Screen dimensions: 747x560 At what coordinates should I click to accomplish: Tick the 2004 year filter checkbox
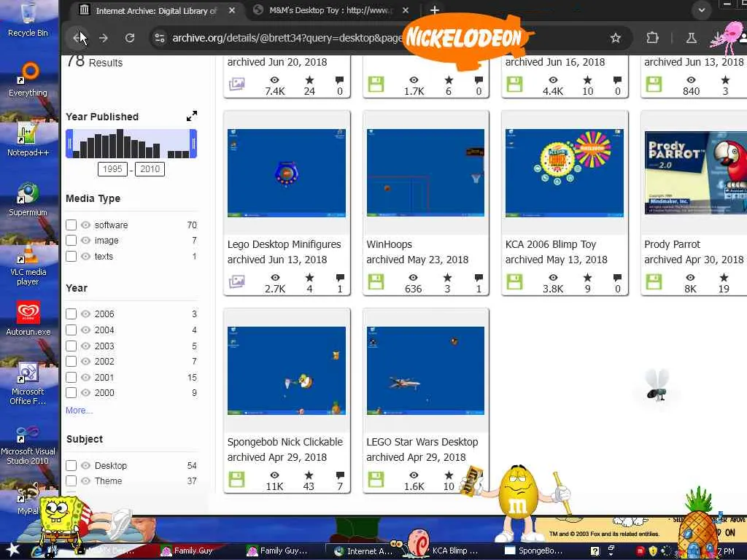tap(71, 330)
